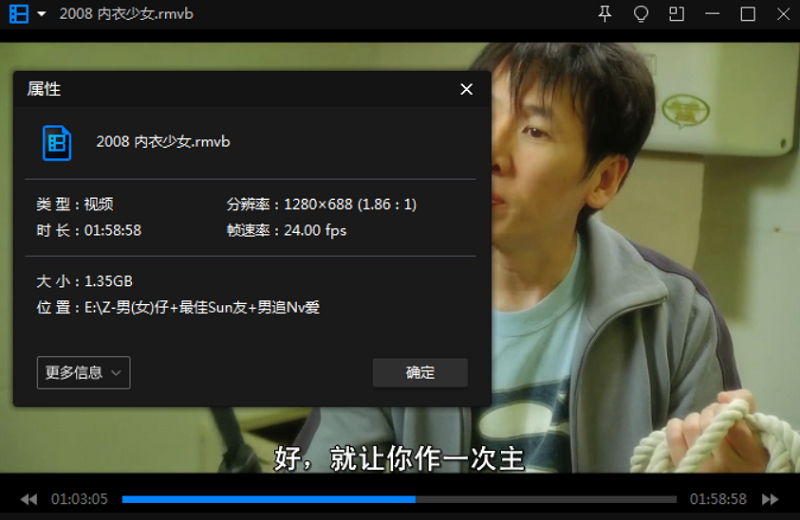The height and width of the screenshot is (520, 800).
Task: Click the rewind button on playback bar
Action: point(29,499)
